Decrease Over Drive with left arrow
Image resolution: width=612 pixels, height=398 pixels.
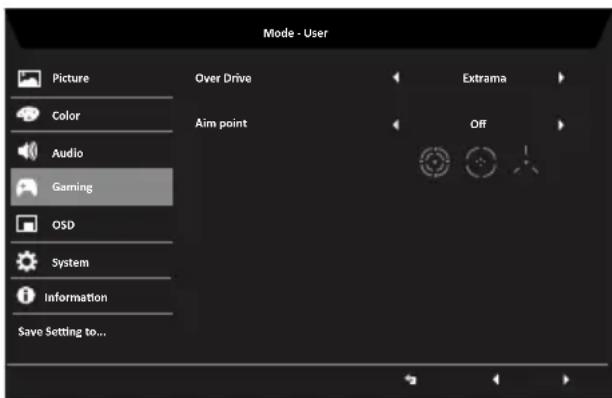tap(396, 78)
